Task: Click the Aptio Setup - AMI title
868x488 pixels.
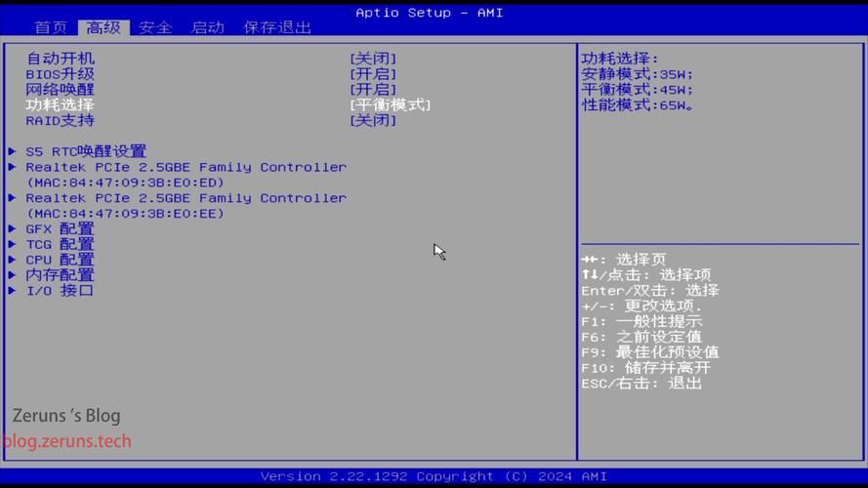Action: tap(429, 12)
